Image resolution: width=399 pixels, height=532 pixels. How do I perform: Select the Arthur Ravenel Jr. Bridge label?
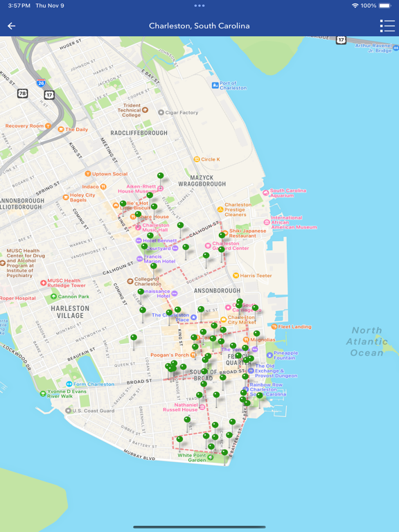pos(373,48)
